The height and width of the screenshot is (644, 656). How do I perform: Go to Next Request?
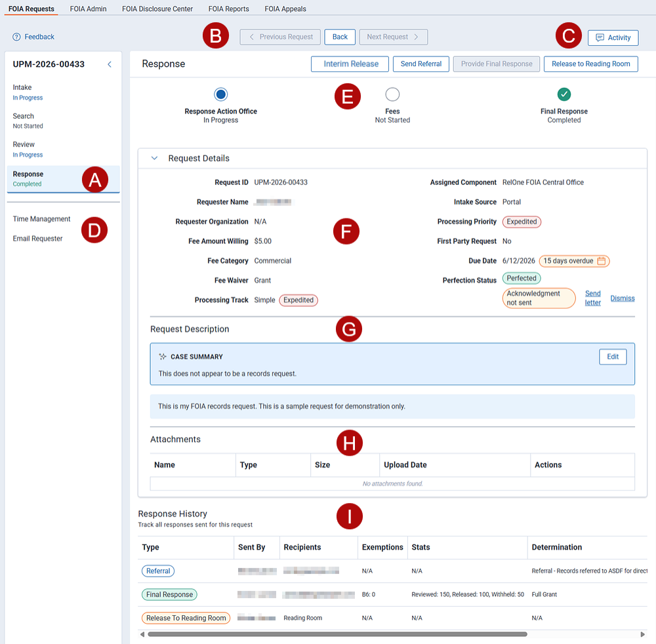pos(393,37)
